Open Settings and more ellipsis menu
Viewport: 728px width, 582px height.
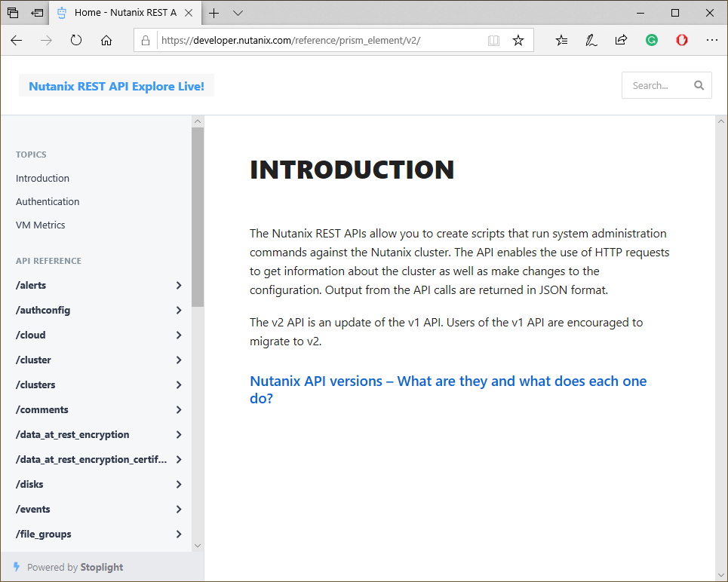[711, 41]
